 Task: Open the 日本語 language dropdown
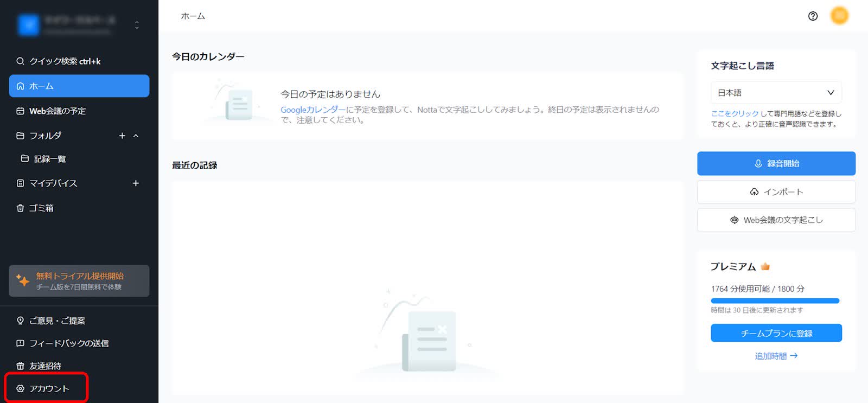coord(776,93)
